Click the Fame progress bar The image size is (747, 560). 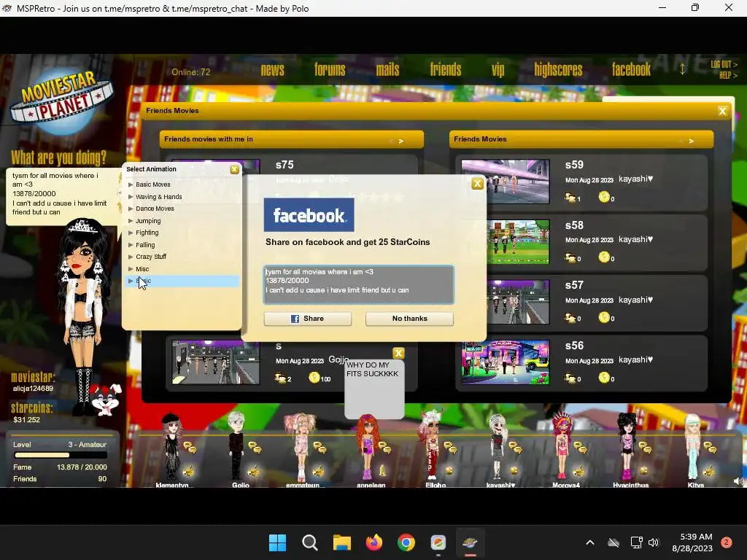pyautogui.click(x=60, y=455)
